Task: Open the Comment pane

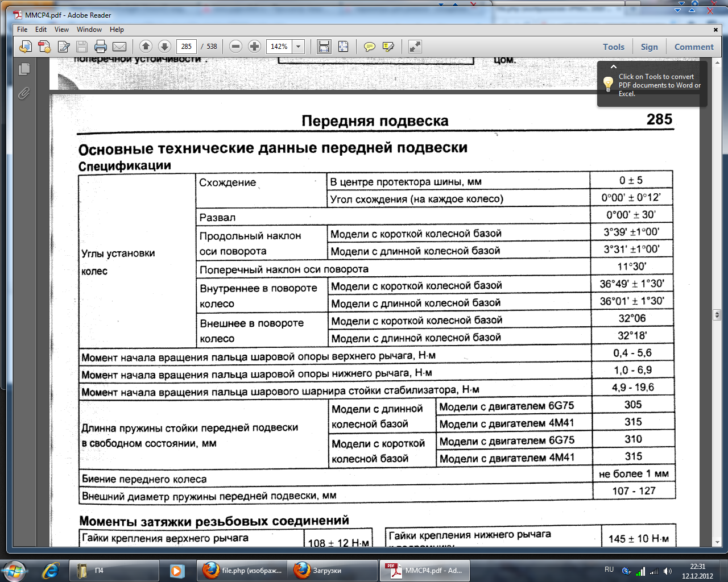Action: (x=693, y=47)
